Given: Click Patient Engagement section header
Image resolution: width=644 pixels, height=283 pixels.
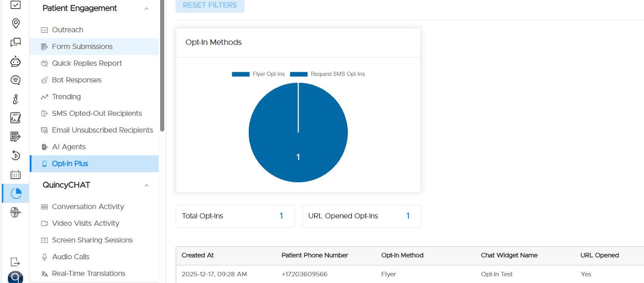Looking at the screenshot, I should click(80, 8).
